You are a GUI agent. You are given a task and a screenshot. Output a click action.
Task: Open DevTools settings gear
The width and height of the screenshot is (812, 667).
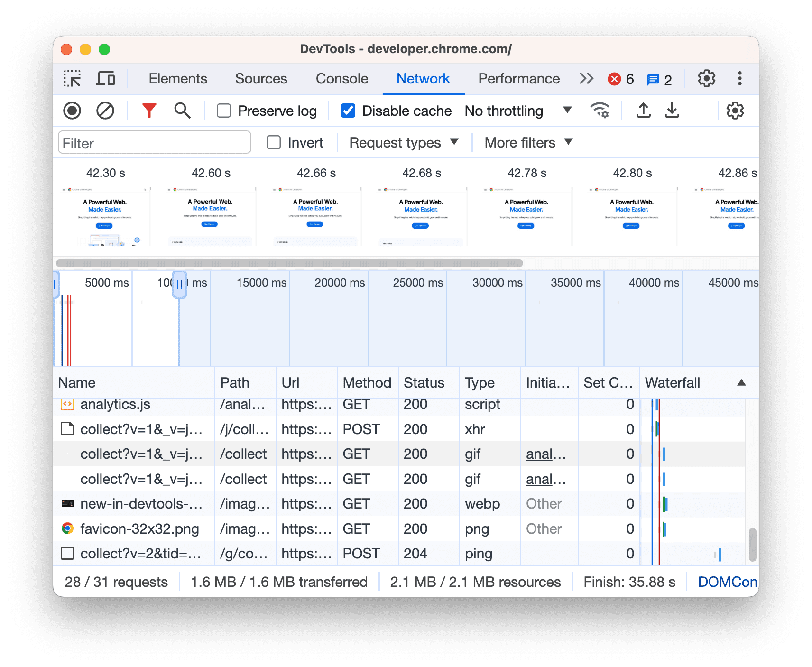(x=706, y=78)
